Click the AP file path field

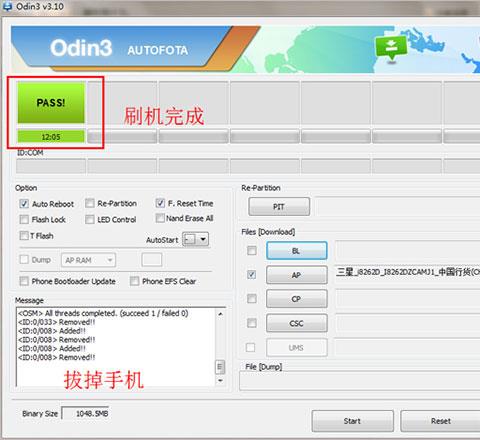point(407,275)
